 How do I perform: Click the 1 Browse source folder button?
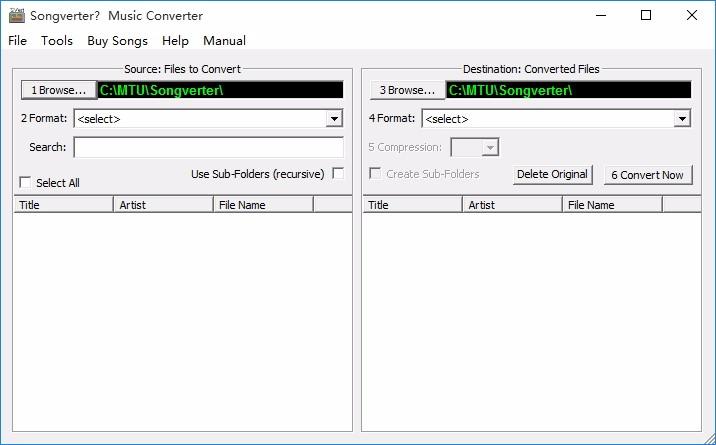[58, 90]
